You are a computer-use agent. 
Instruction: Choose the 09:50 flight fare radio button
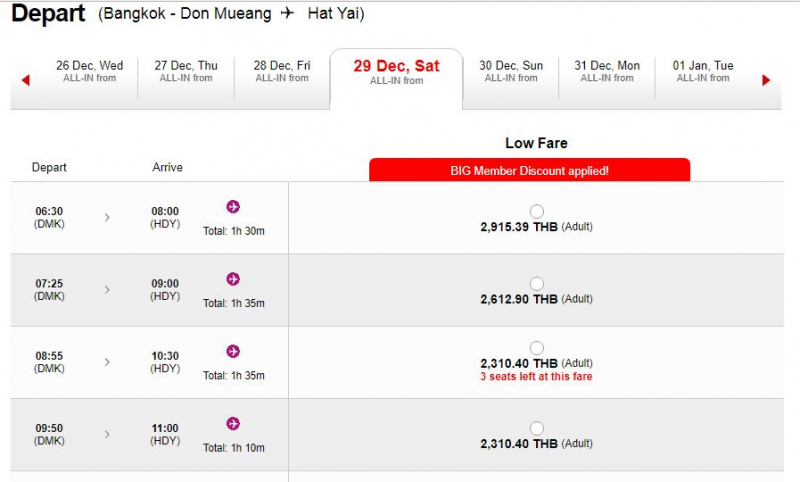tap(537, 428)
